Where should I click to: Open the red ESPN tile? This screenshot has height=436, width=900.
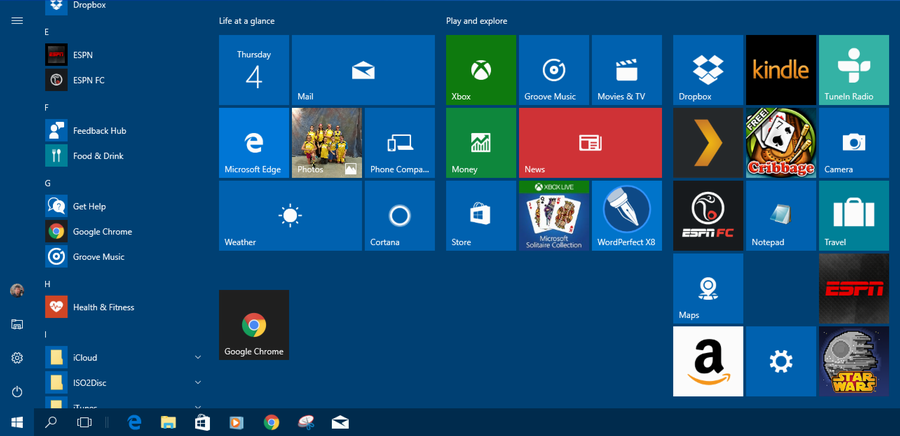pyautogui.click(x=854, y=289)
